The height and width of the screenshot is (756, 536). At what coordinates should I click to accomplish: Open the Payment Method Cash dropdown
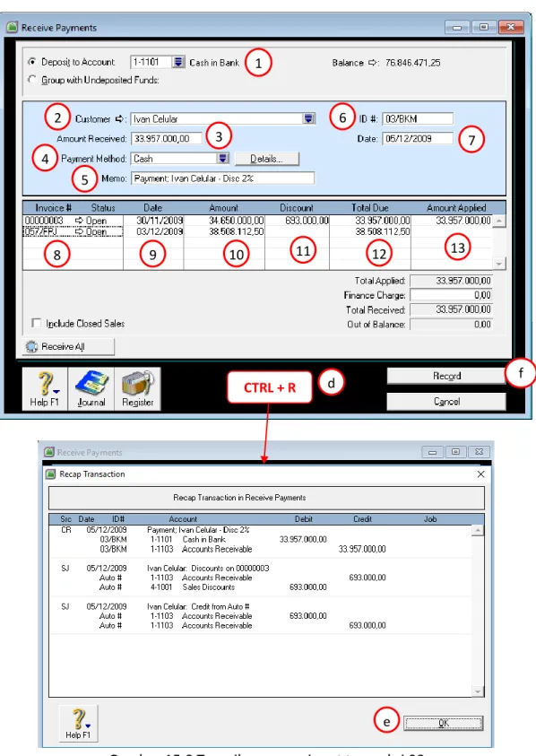(x=222, y=158)
